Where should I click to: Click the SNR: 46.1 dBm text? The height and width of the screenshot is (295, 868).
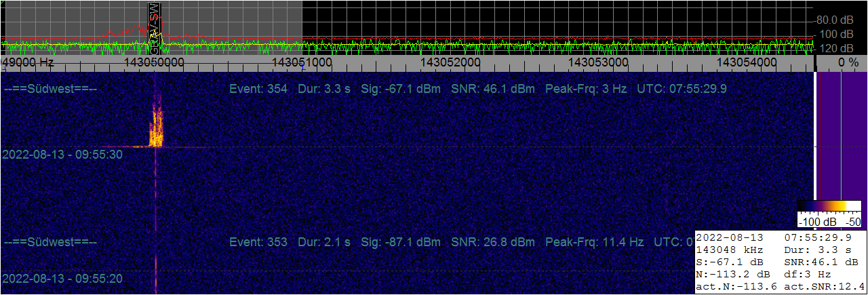493,90
